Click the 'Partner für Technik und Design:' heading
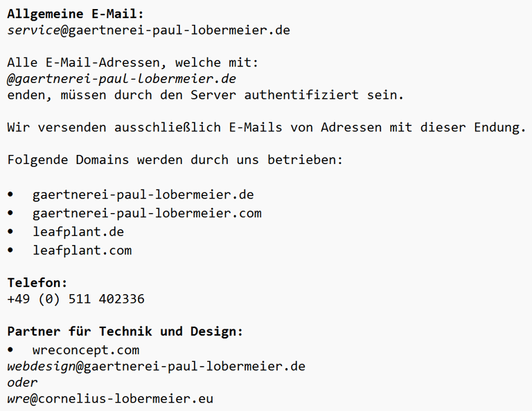The width and height of the screenshot is (532, 411). (125, 331)
